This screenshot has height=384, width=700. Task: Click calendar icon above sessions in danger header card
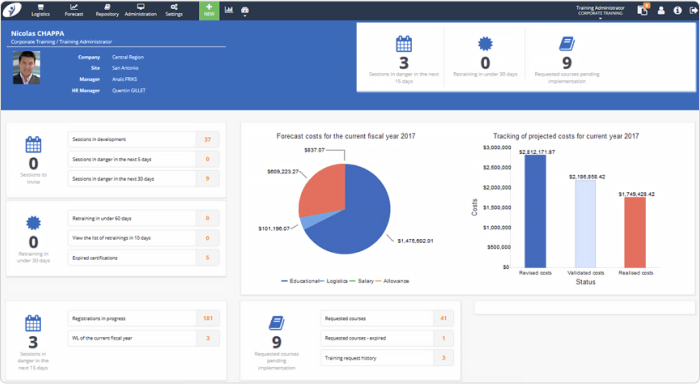pyautogui.click(x=404, y=44)
